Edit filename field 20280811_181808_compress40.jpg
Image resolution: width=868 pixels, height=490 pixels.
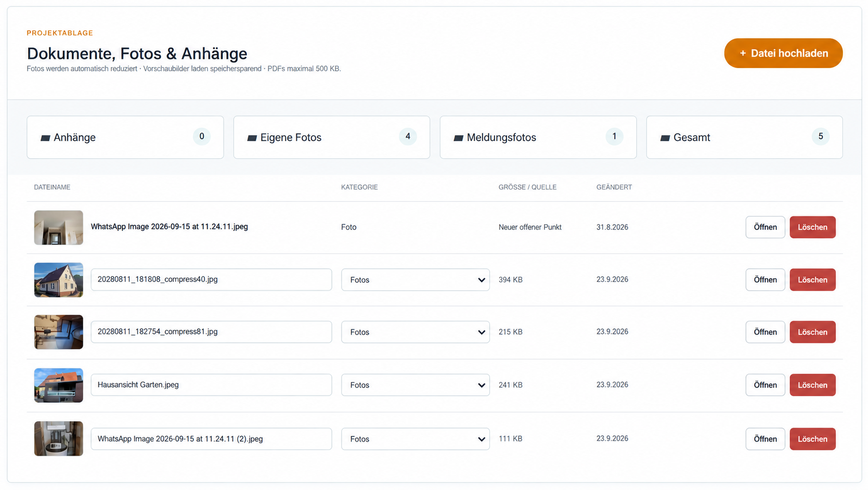211,279
